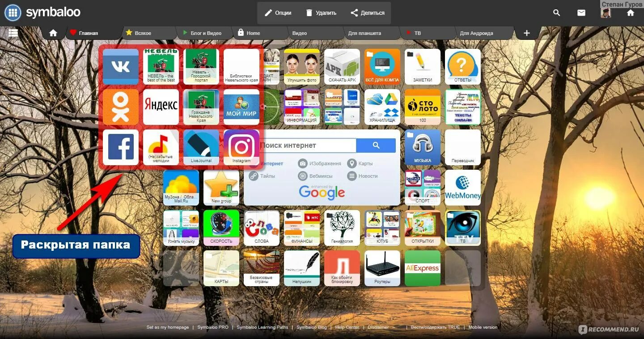Image resolution: width=644 pixels, height=339 pixels.
Task: Open the Яндекс tile
Action: 161,107
